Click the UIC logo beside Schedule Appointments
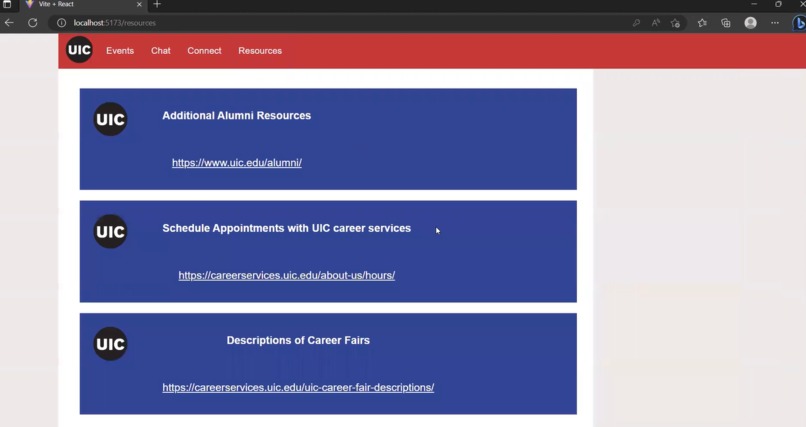 pos(110,232)
